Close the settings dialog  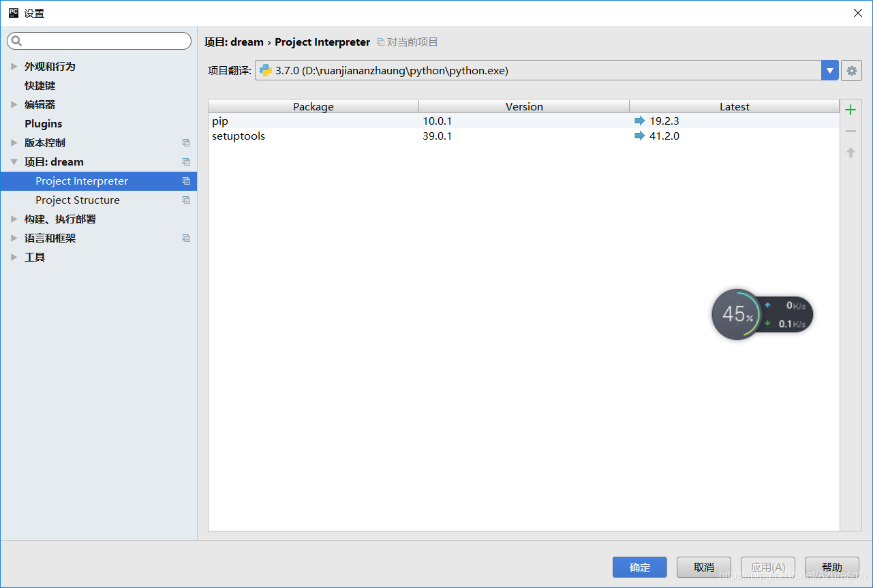click(857, 13)
